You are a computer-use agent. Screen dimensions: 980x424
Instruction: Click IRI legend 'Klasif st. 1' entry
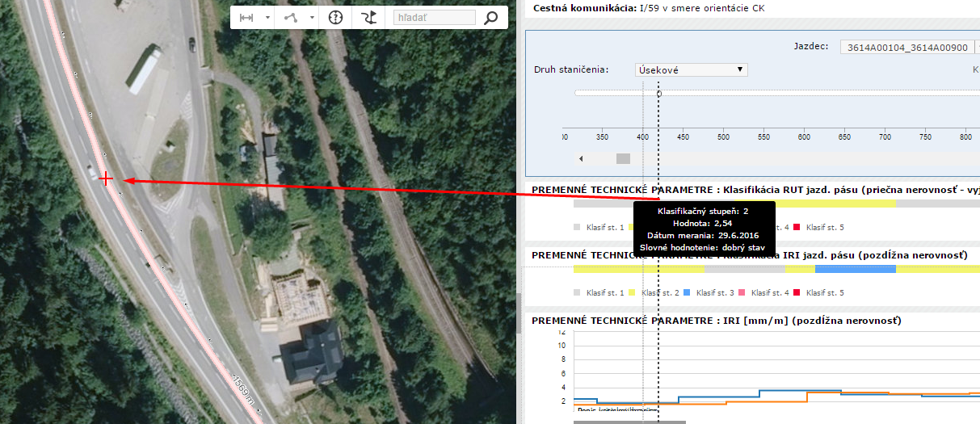599,292
